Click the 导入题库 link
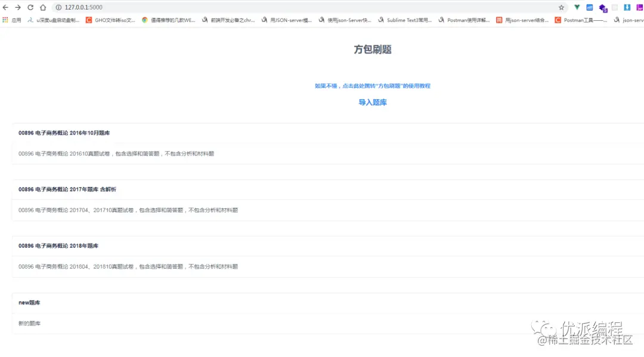Screen dimensions: 644x357 (x=372, y=102)
